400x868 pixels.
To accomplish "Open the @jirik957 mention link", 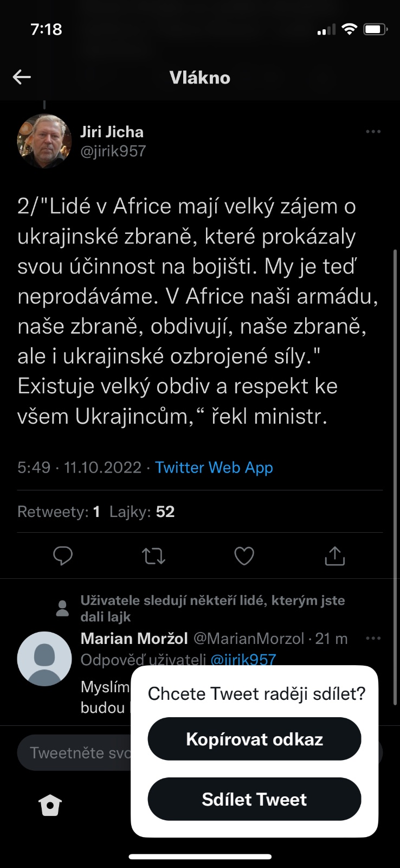I will coord(243,659).
